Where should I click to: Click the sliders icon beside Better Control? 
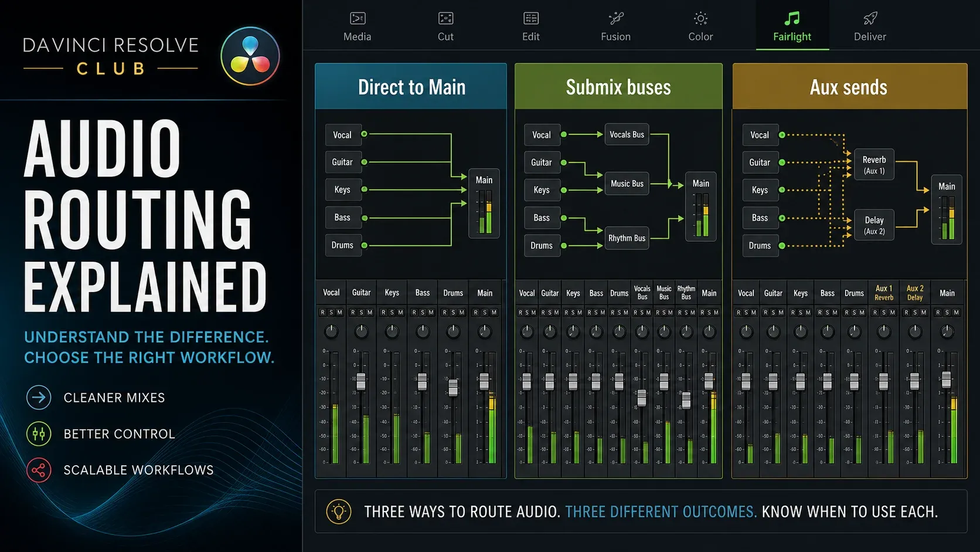pyautogui.click(x=39, y=434)
